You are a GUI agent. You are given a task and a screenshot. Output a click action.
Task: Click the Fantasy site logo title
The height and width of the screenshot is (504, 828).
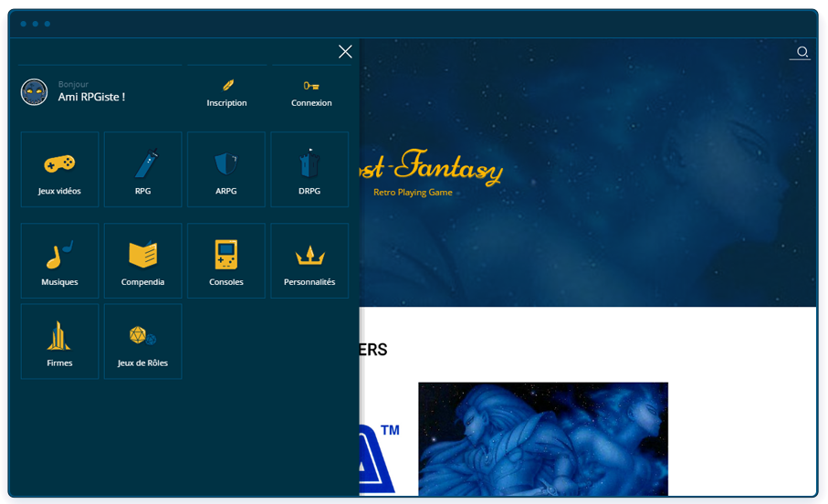pyautogui.click(x=430, y=167)
